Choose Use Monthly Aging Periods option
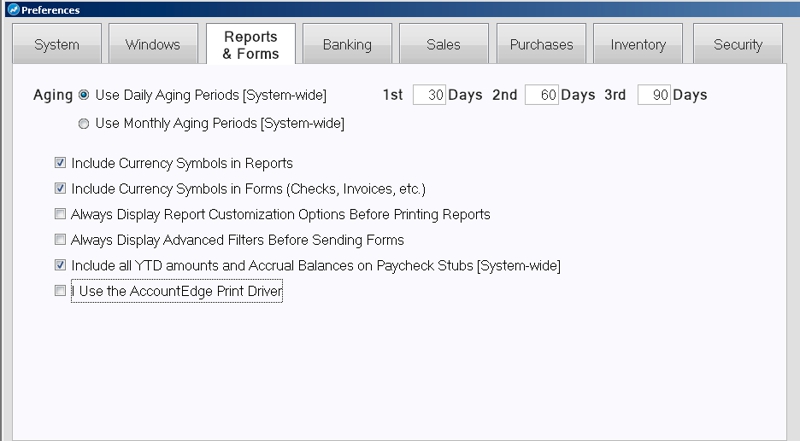 click(84, 124)
